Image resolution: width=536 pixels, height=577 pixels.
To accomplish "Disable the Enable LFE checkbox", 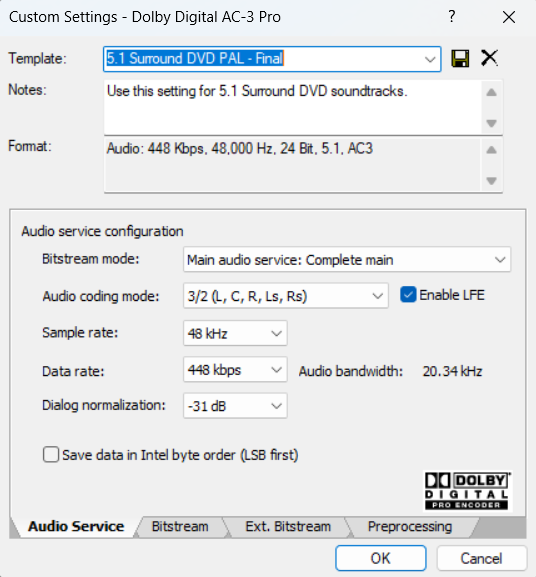I will 408,295.
